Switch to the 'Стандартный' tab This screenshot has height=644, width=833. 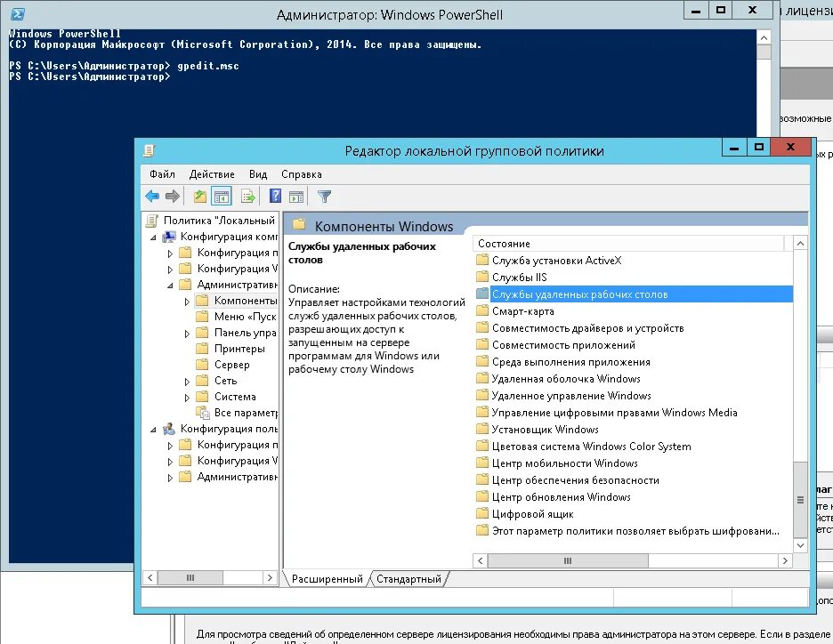(408, 579)
